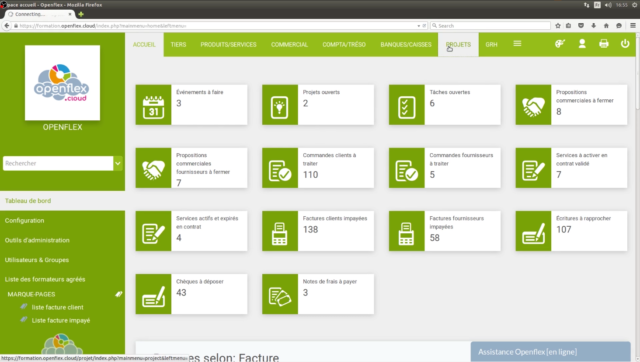This screenshot has height=362, width=640.
Task: Click value 110 under Commandes clients
Action: (x=311, y=175)
